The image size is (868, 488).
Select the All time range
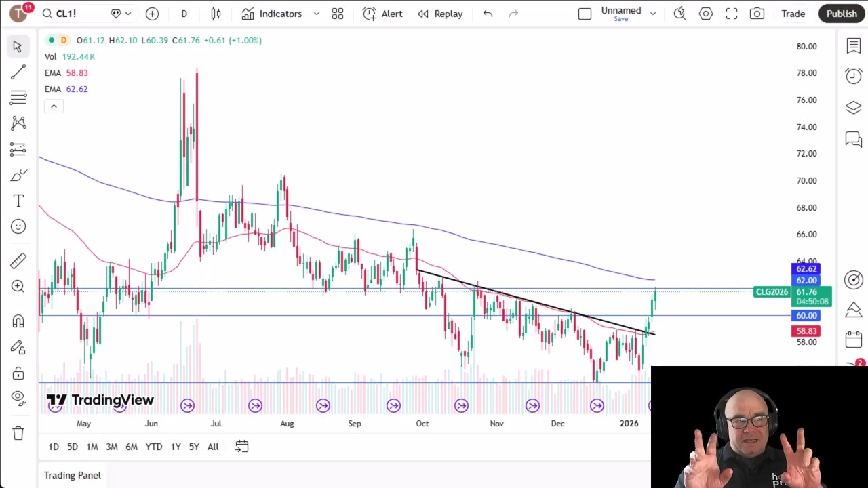(213, 447)
